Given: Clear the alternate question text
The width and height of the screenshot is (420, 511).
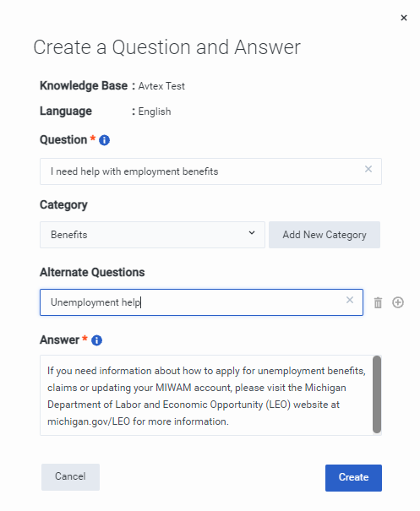Looking at the screenshot, I should (350, 300).
